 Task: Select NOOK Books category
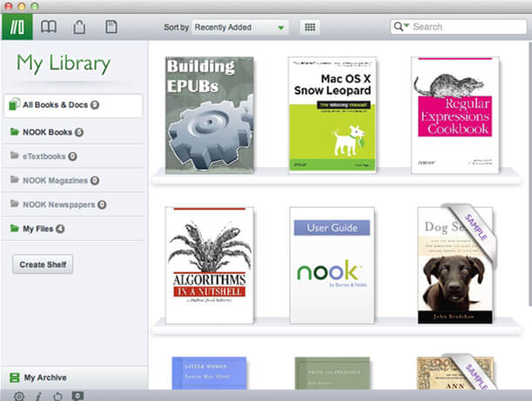pos(73,132)
